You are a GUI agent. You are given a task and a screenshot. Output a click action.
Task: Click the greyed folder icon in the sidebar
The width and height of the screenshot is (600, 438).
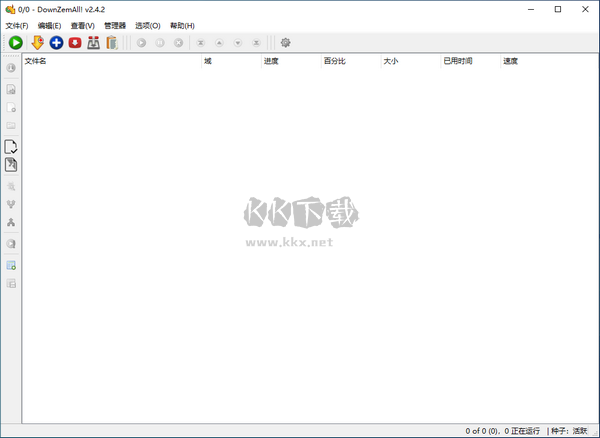coord(11,125)
